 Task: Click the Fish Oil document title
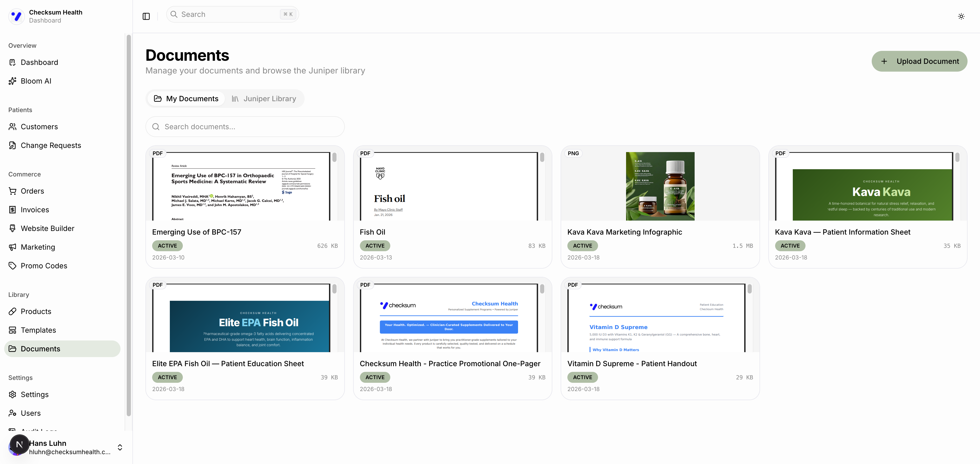[372, 232]
